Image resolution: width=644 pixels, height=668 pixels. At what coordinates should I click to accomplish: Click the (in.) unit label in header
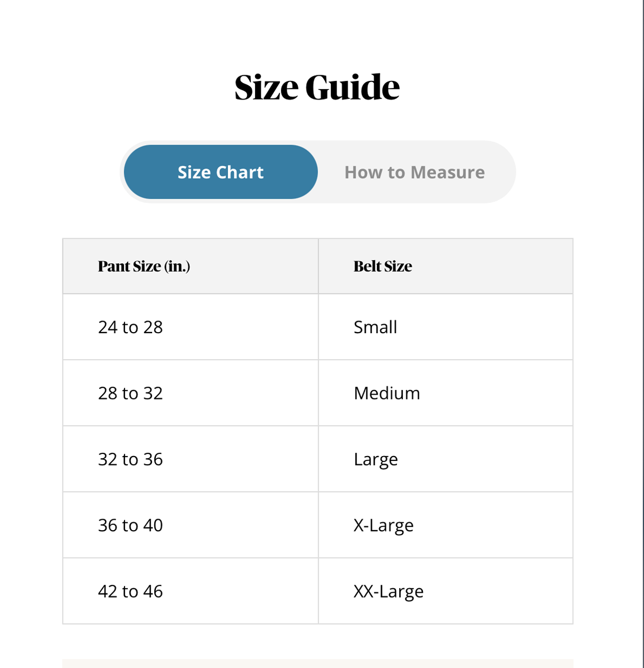coord(177,266)
